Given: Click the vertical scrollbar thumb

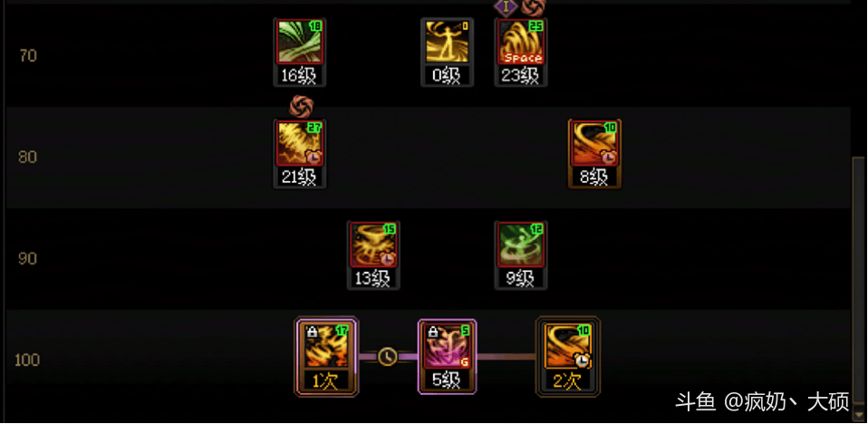Looking at the screenshot, I should point(859,283).
